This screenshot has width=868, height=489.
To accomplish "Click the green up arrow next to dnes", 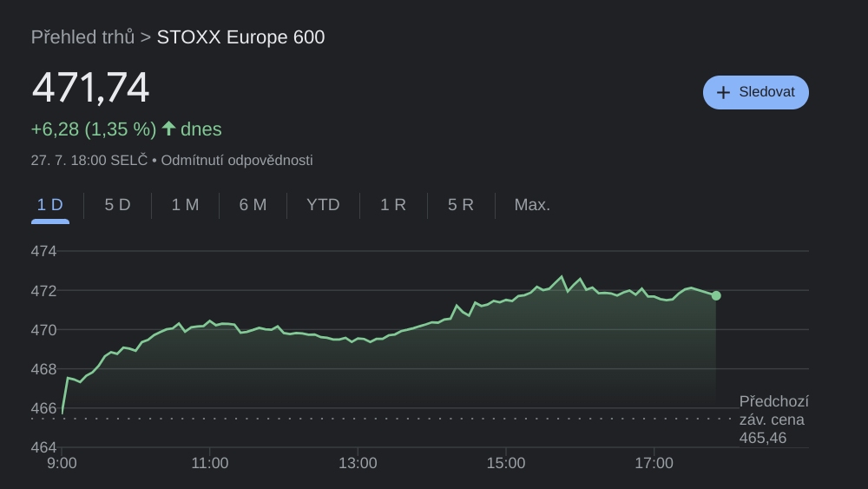I will [x=169, y=129].
